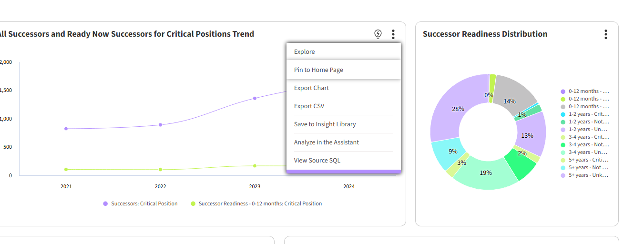Click the 2023 purple Successors data point

point(255,98)
